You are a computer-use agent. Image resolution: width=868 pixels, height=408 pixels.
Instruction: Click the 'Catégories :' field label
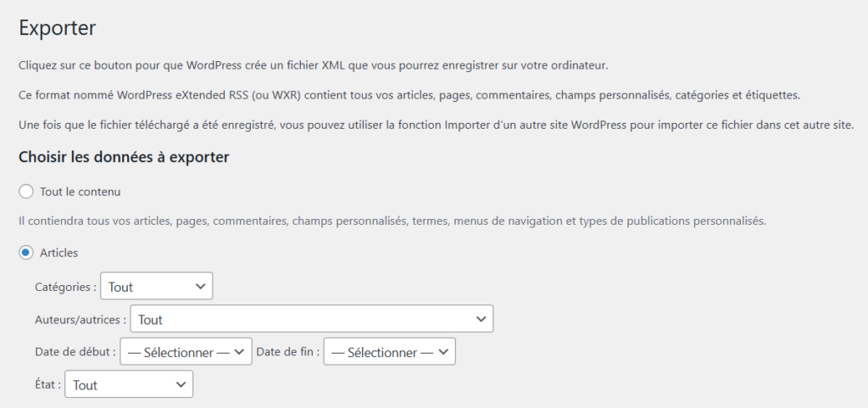click(x=66, y=288)
